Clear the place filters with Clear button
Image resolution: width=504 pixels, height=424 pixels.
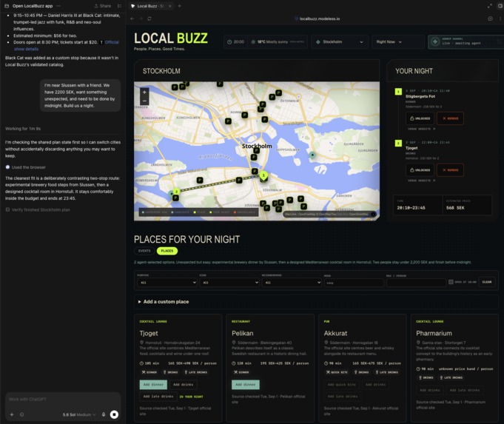tap(487, 282)
